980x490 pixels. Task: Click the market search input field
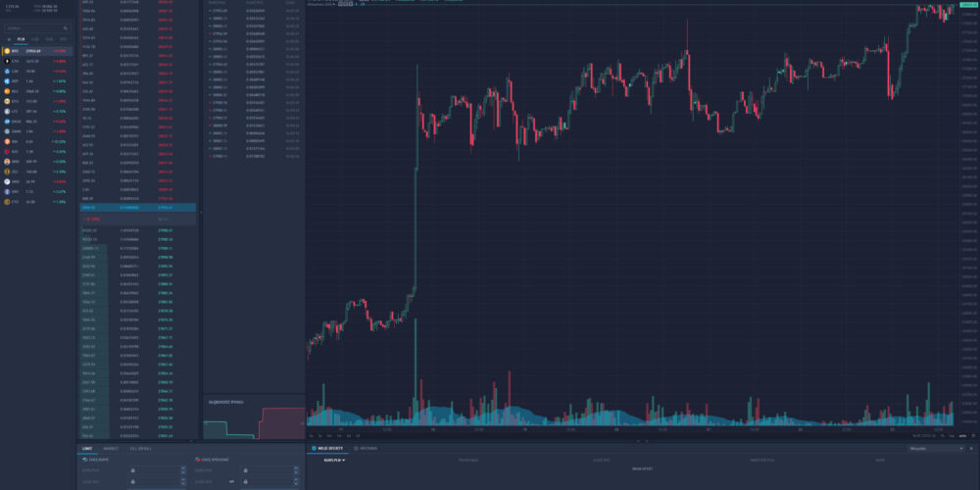click(x=34, y=28)
